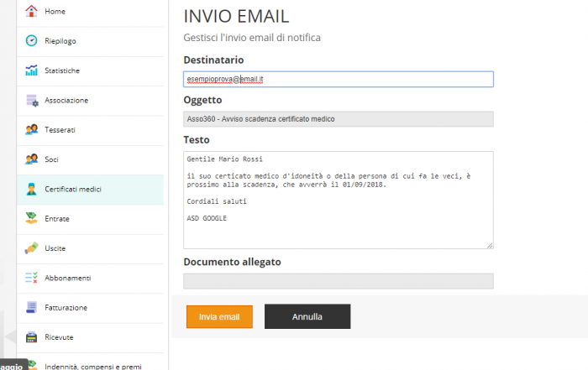
Task: Click the Entrate money-in icon
Action: [x=32, y=218]
